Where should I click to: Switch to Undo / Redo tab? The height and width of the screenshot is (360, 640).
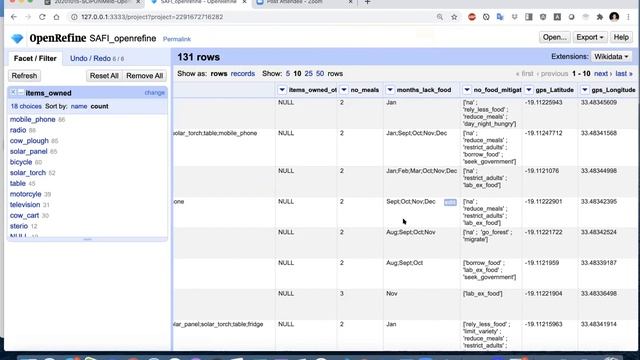(97, 58)
